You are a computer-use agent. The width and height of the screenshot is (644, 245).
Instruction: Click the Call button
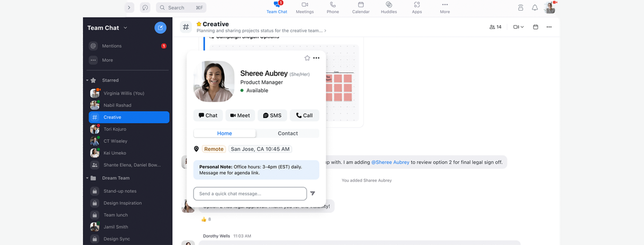coord(305,115)
